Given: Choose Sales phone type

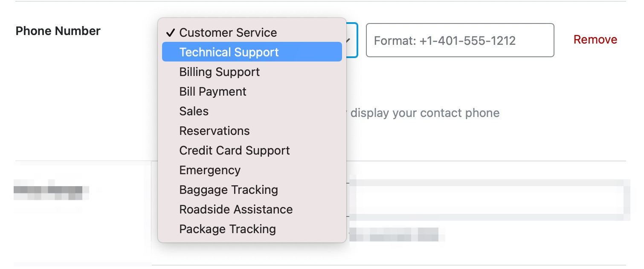Looking at the screenshot, I should tap(252, 111).
